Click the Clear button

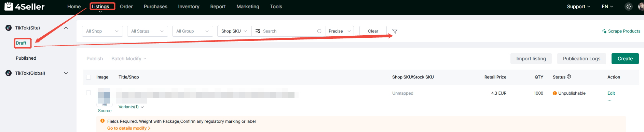pyautogui.click(x=373, y=31)
